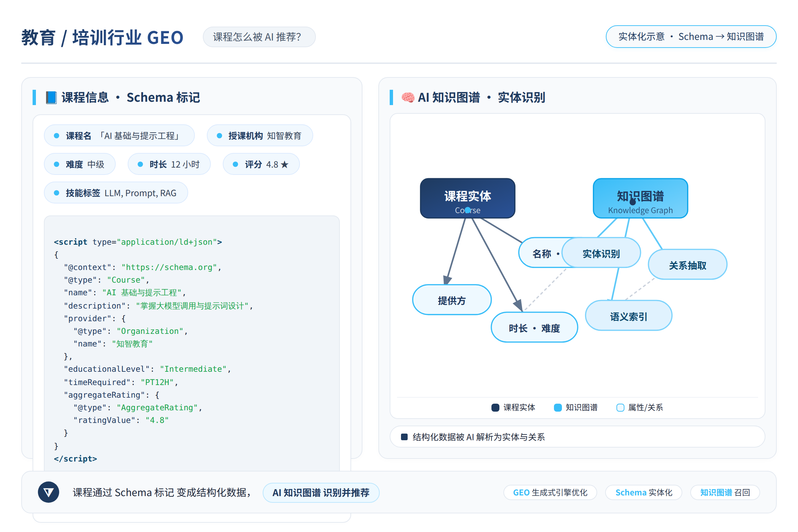Click the "name": "知智教育" code line
This screenshot has width=798, height=532.
click(x=113, y=344)
